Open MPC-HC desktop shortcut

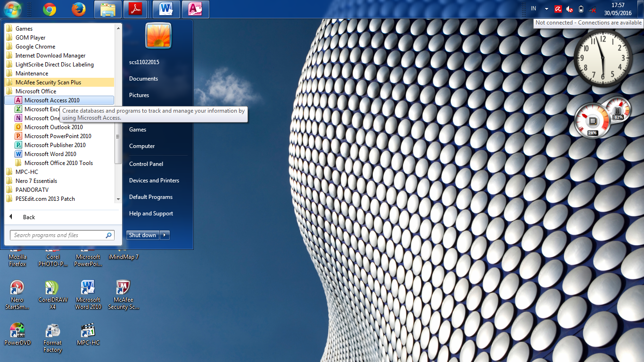tap(88, 334)
